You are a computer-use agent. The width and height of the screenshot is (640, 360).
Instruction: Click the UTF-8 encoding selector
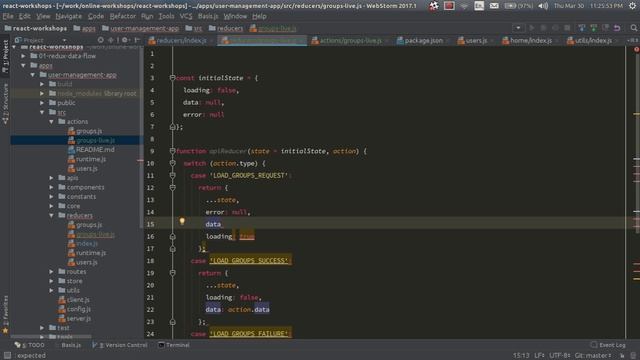[x=559, y=356]
